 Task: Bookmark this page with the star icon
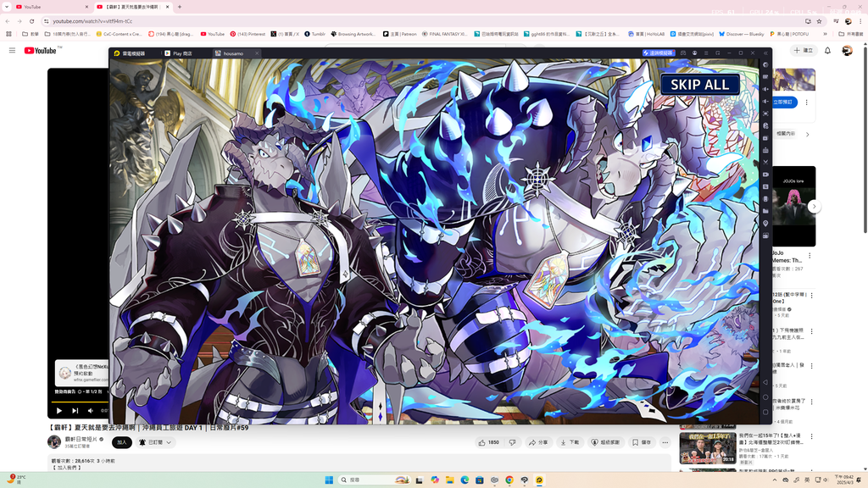819,21
